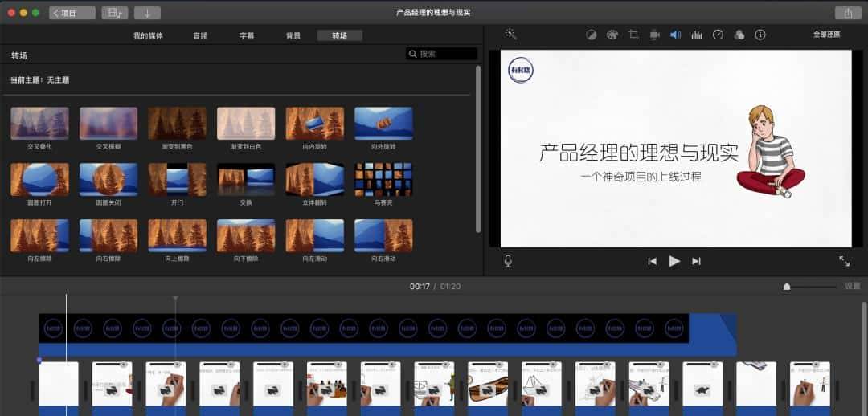The width and height of the screenshot is (868, 416).
Task: Skip to the previous clip
Action: [x=652, y=261]
